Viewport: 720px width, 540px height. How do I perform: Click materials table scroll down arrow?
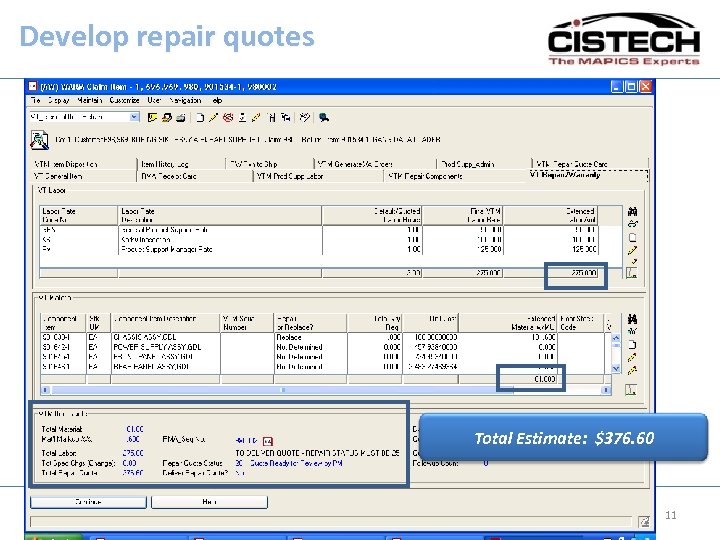pyautogui.click(x=616, y=368)
